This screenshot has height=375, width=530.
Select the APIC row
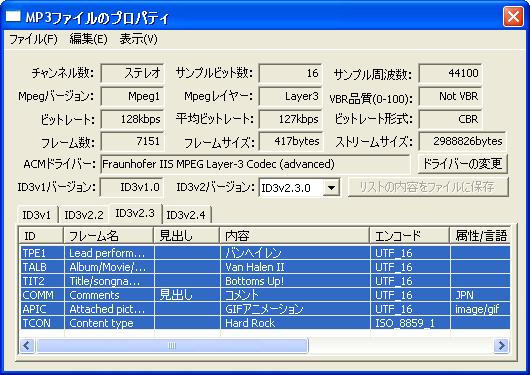click(x=265, y=309)
